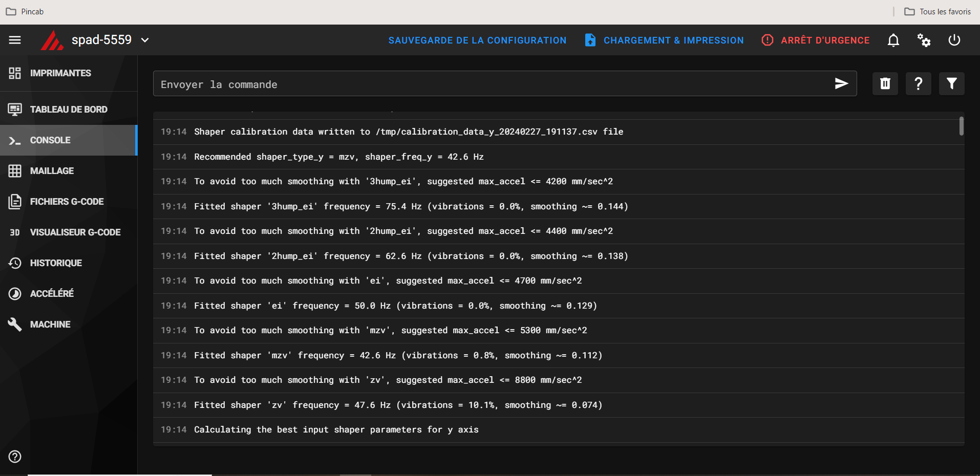
Task: Open Fichiers G-code page
Action: [69, 202]
